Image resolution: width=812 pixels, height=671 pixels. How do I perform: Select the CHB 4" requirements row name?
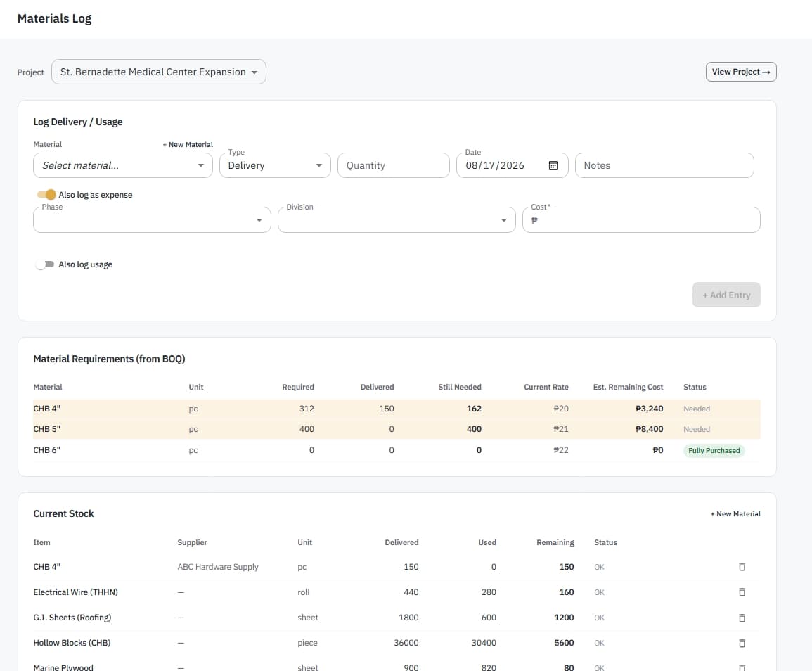[x=46, y=409]
